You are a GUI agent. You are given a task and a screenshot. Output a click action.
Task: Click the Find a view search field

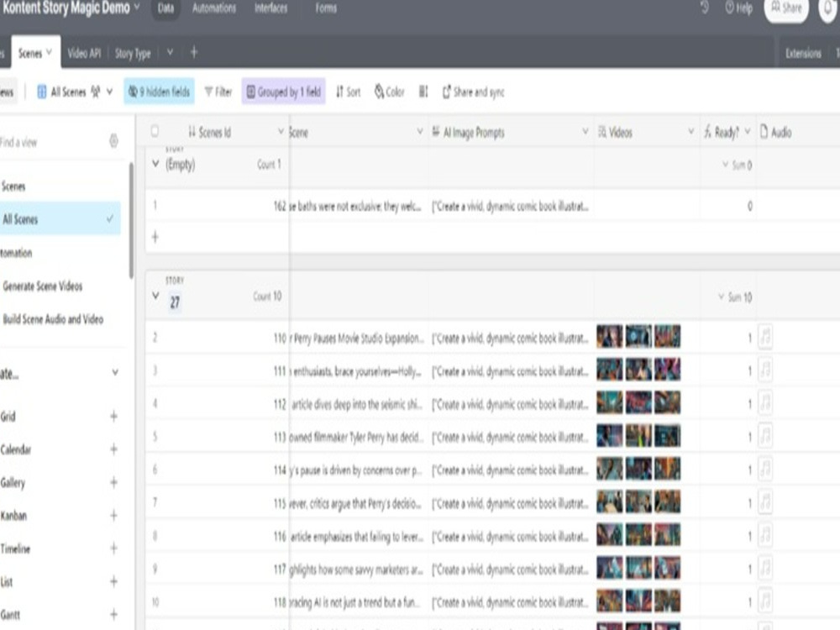click(51, 142)
